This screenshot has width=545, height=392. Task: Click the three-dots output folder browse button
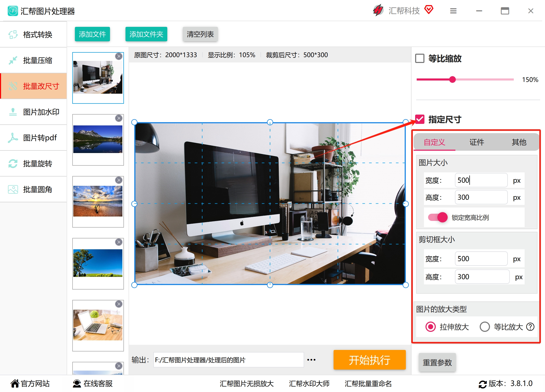[x=311, y=360]
